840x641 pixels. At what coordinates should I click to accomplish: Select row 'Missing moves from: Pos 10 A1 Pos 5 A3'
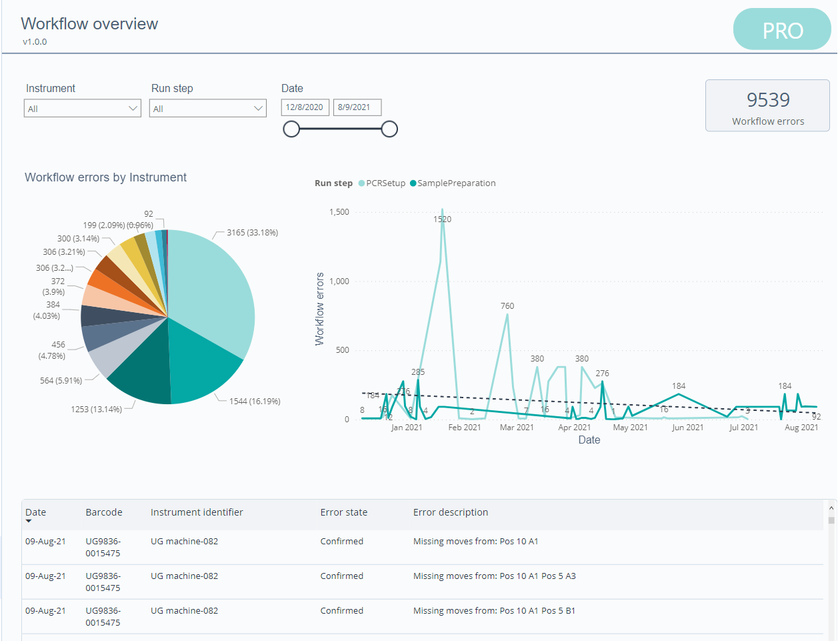point(423,582)
